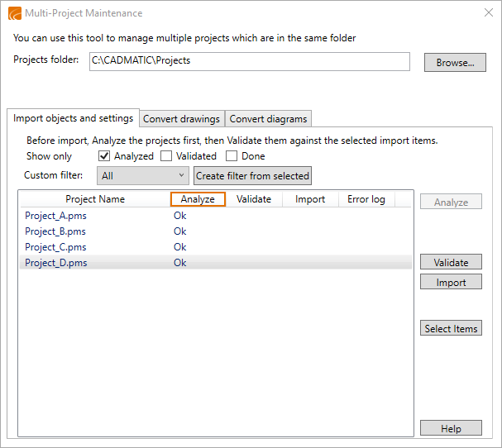The width and height of the screenshot is (502, 448).
Task: Open the Custom filter dropdown
Action: click(143, 175)
